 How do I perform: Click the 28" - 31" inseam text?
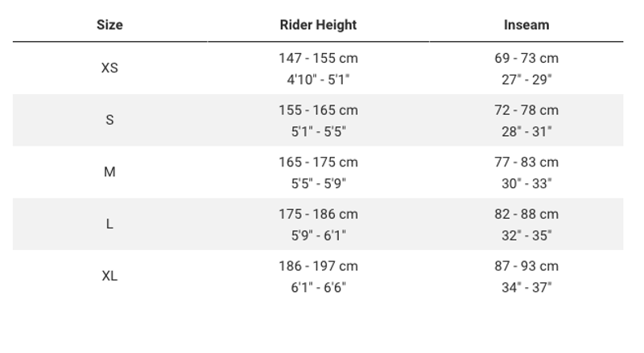[526, 131]
